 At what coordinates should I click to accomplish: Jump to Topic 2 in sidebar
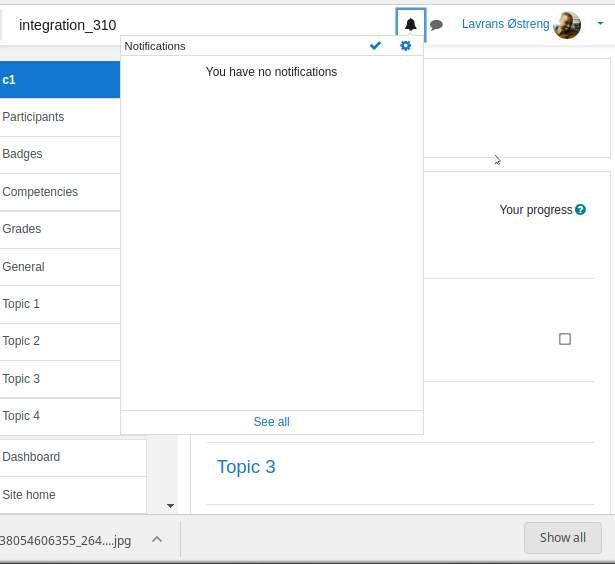60,341
